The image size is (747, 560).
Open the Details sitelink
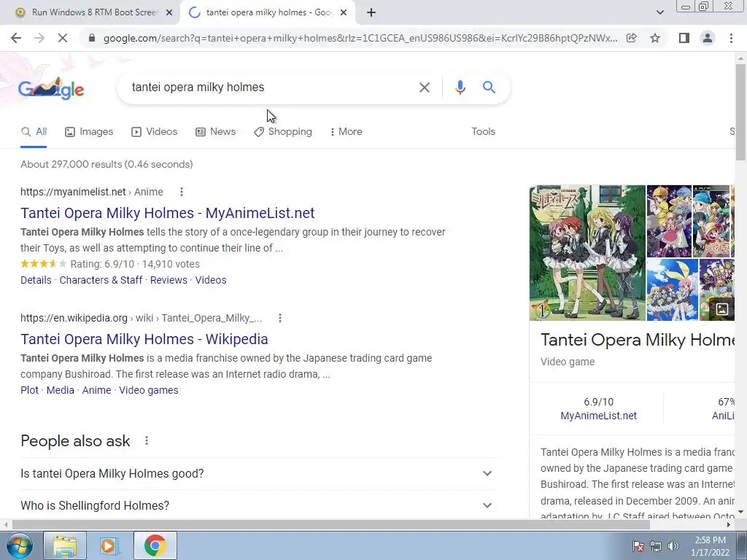(x=36, y=280)
